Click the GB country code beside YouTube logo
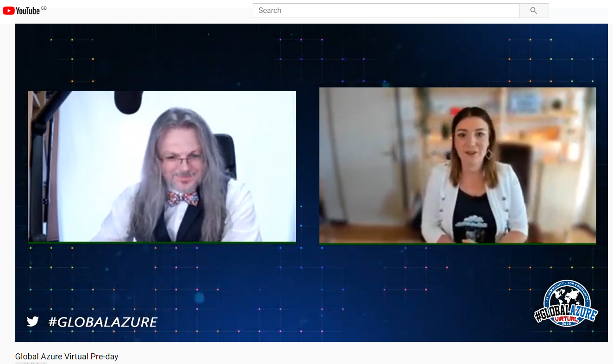Viewport: 613px width, 364px height. point(44,8)
